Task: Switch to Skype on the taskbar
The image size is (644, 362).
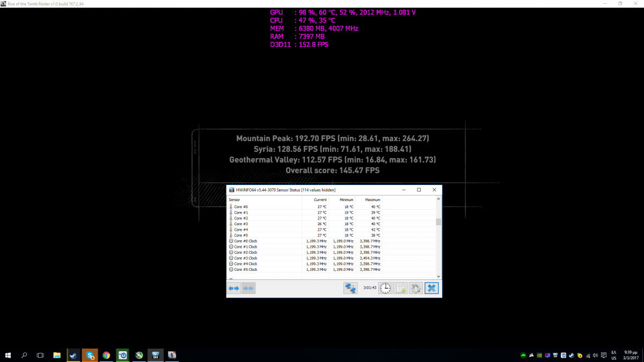Action: pos(90,355)
